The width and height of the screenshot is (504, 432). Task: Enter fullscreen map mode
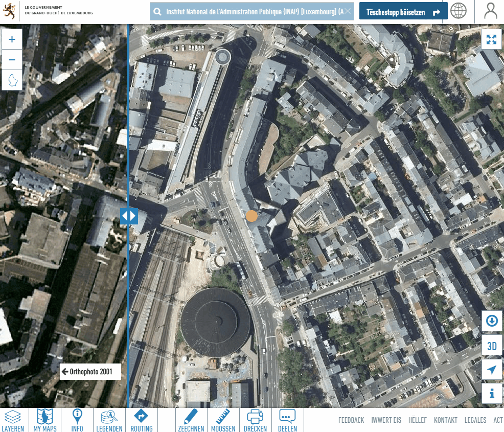[492, 39]
